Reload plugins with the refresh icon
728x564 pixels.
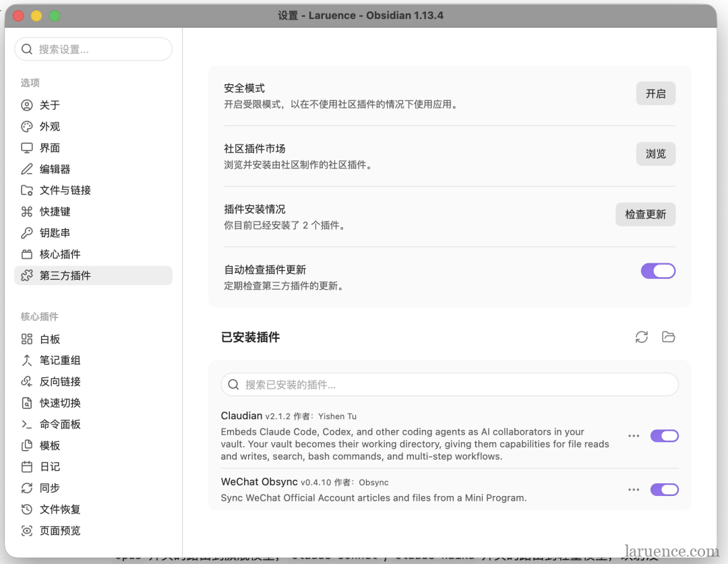click(x=642, y=337)
